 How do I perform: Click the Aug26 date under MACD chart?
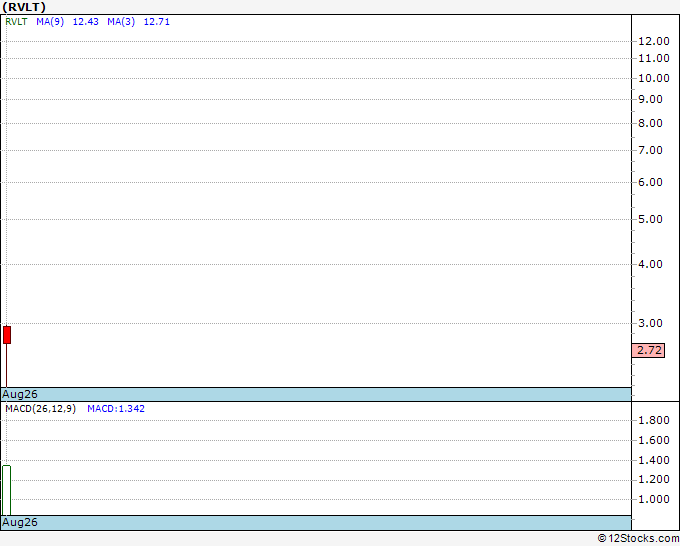20,522
